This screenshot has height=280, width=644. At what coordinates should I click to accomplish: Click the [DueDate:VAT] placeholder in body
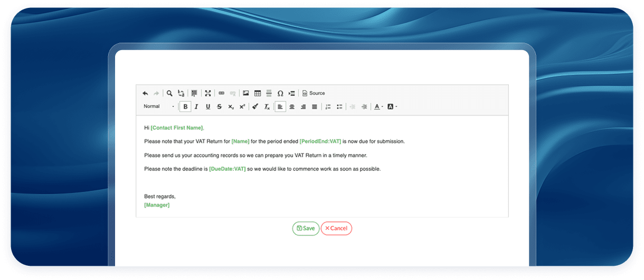(x=227, y=169)
